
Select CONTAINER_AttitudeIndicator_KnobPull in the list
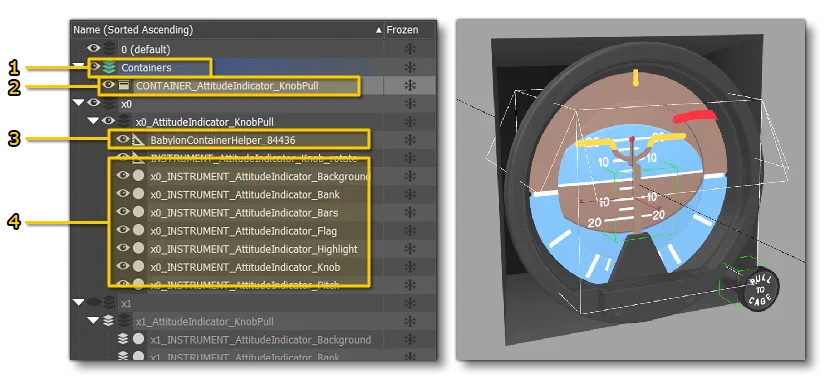(x=227, y=85)
